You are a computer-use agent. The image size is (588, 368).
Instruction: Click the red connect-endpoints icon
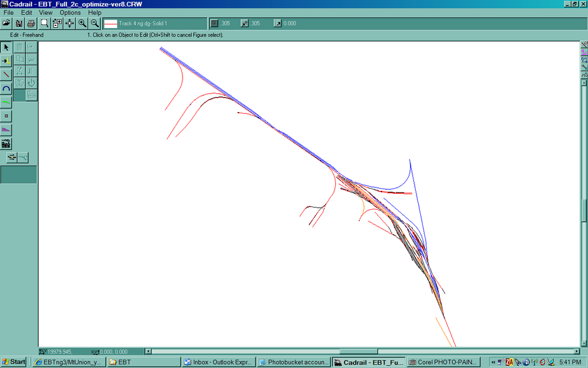[584, 67]
